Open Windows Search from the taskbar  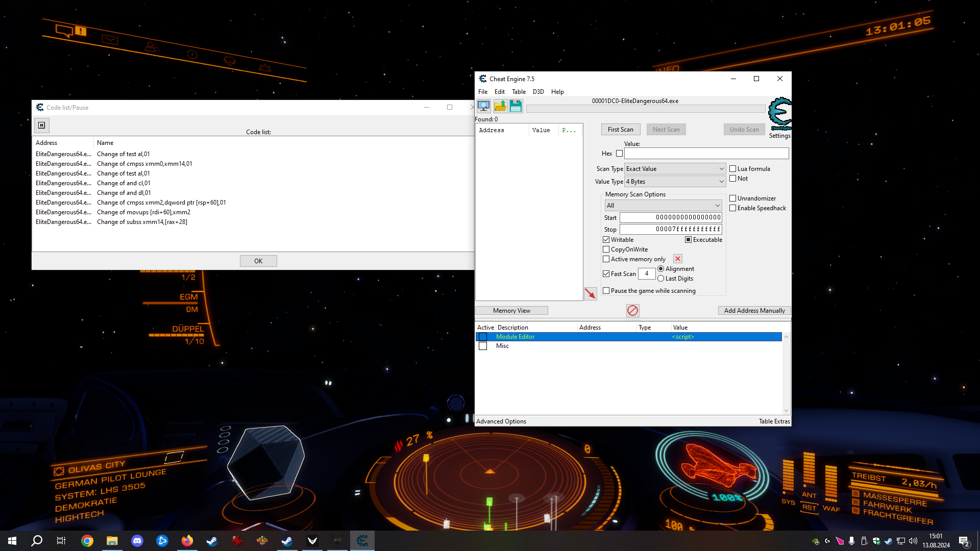pos(37,541)
